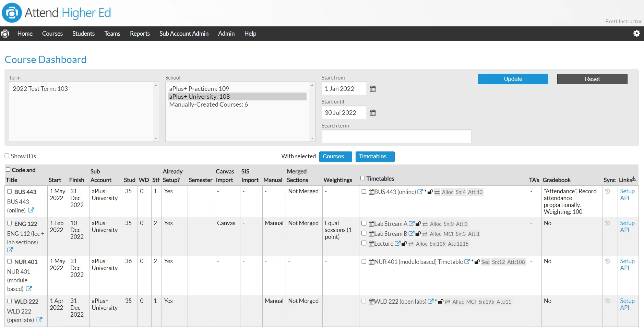The height and width of the screenshot is (330, 644).
Task: Open the Students menu
Action: [x=83, y=34]
